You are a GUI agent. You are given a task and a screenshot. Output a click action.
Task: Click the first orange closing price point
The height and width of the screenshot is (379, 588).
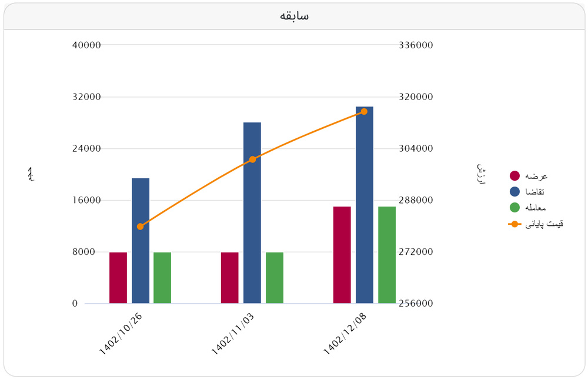tap(140, 227)
